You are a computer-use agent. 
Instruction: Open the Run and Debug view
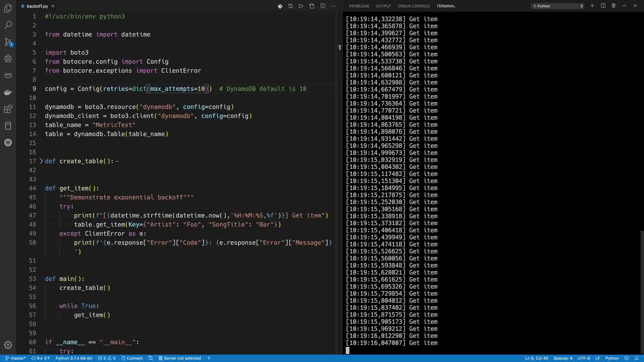8,59
